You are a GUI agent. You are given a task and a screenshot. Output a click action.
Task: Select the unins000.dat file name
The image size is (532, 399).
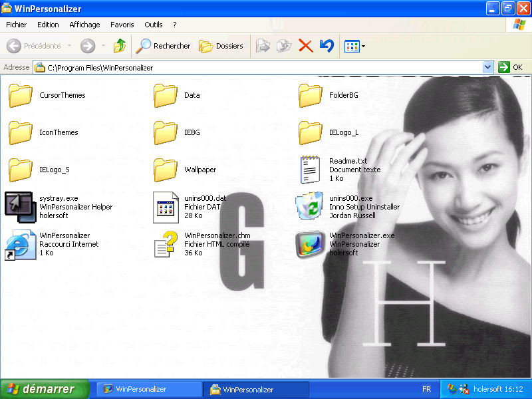point(205,198)
